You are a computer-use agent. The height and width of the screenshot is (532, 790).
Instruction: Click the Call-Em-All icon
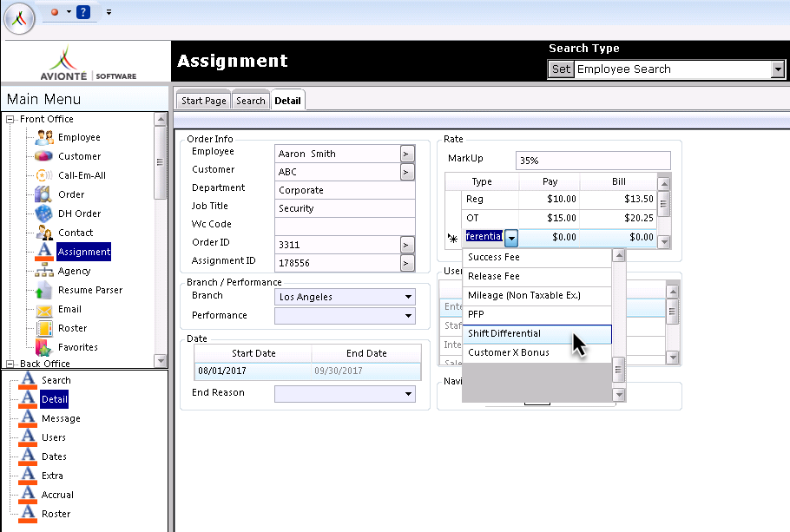tap(43, 175)
